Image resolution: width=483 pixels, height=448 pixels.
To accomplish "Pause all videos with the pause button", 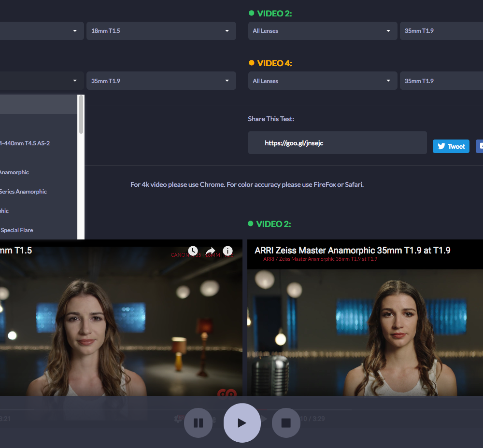I will point(198,423).
